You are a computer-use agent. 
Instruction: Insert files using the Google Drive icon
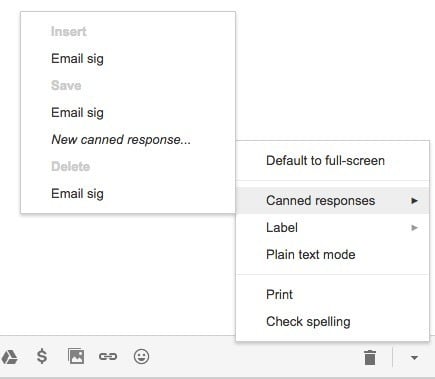(9, 357)
